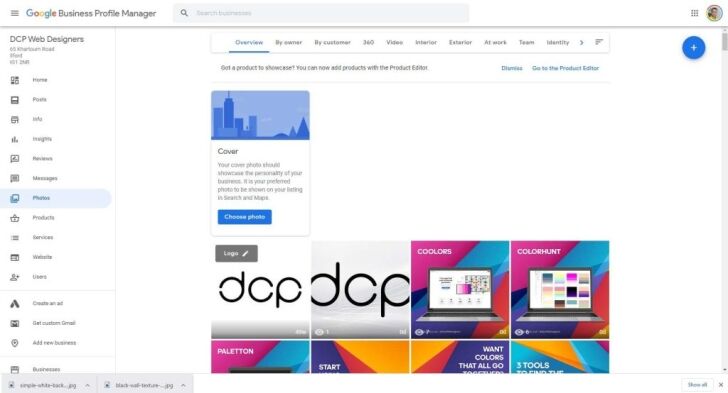
Task: Switch to the Overview tab
Action: 249,42
